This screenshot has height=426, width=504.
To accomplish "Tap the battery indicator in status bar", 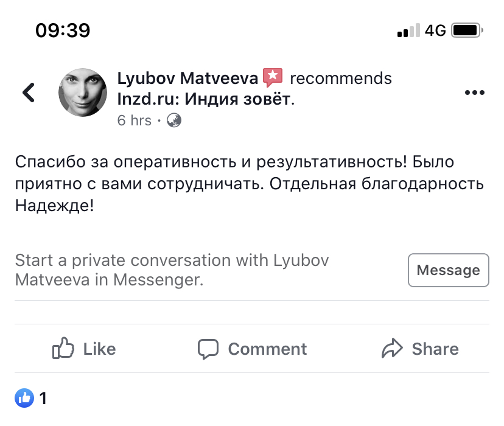I will [x=468, y=30].
